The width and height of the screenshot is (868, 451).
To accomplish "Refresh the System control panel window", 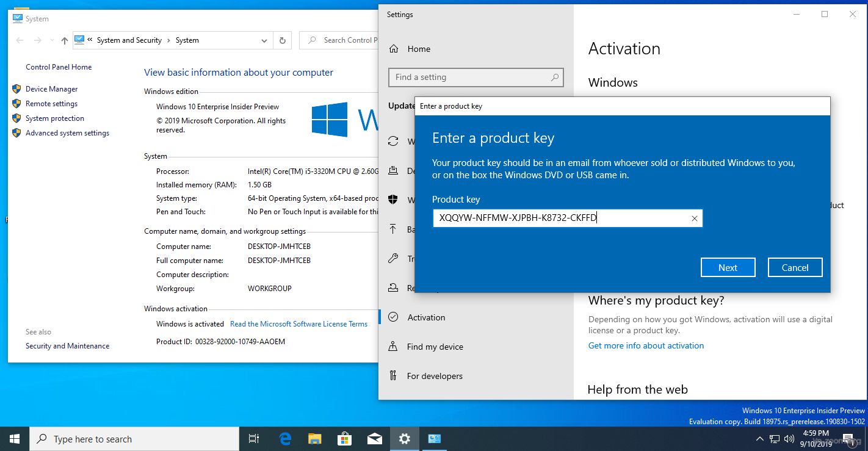I will (282, 40).
